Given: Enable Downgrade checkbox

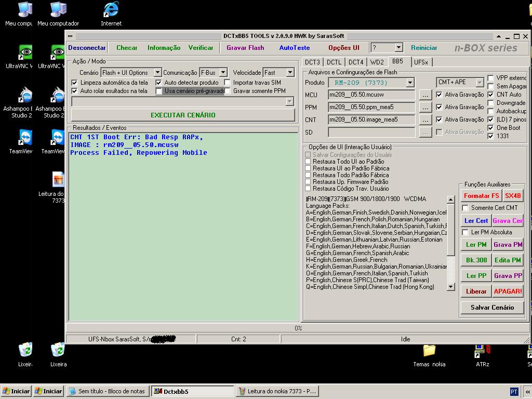Looking at the screenshot, I should point(490,103).
